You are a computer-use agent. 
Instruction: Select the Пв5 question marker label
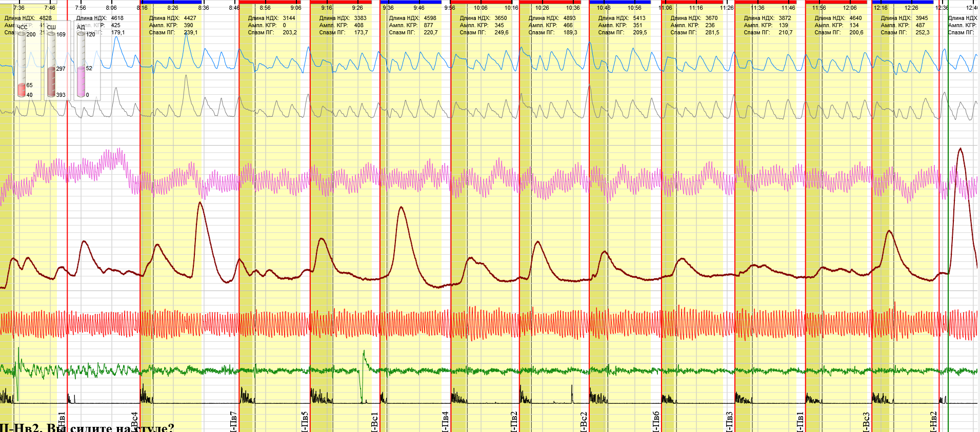pos(305,421)
